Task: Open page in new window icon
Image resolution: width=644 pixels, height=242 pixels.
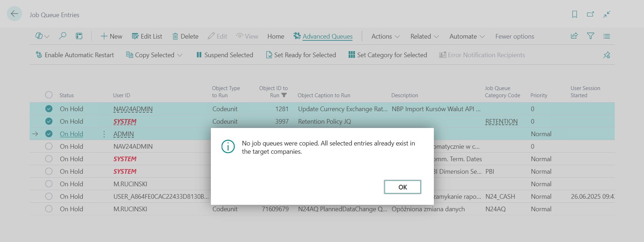Action: point(590,14)
